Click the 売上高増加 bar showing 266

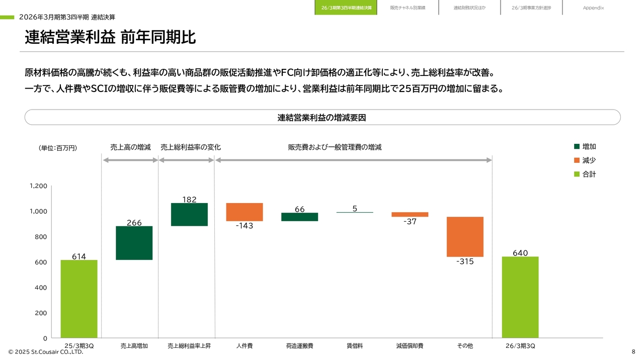coord(134,243)
